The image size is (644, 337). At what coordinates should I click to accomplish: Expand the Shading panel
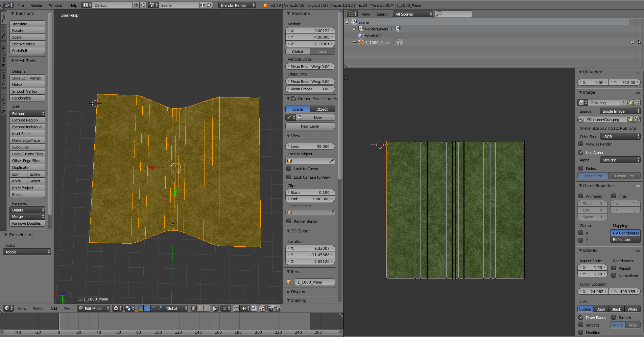[299, 300]
